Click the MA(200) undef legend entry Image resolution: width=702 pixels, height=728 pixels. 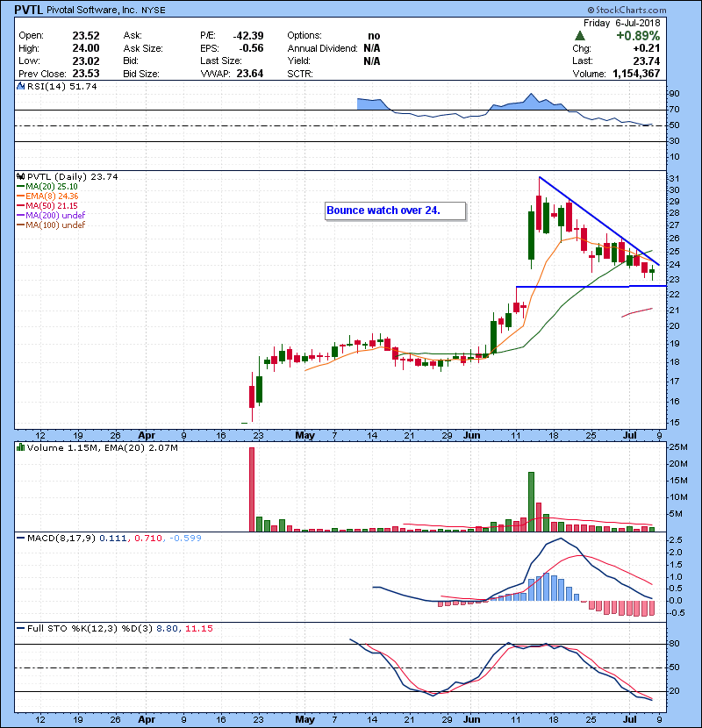(52, 216)
